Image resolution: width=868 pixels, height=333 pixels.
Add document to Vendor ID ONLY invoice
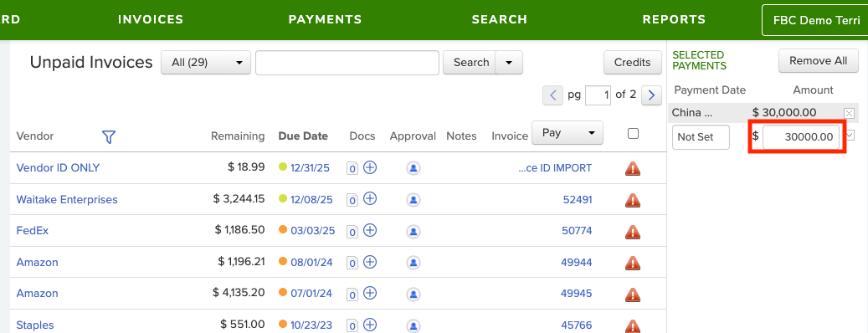[x=370, y=167]
